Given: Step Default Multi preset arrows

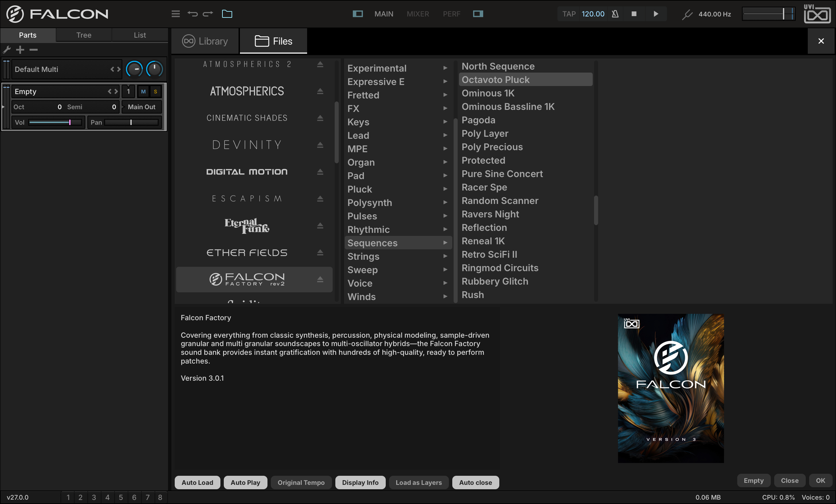Looking at the screenshot, I should (115, 70).
